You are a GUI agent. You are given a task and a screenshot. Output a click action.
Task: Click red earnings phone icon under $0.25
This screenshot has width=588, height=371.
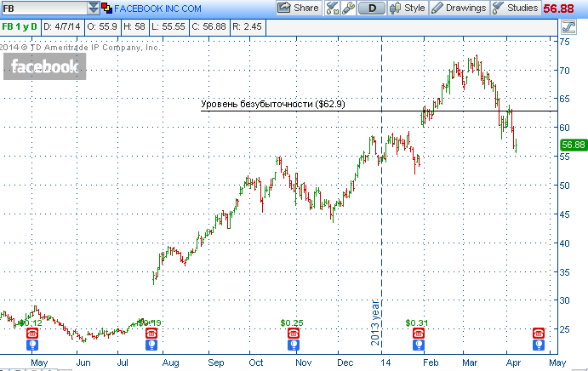pos(294,333)
